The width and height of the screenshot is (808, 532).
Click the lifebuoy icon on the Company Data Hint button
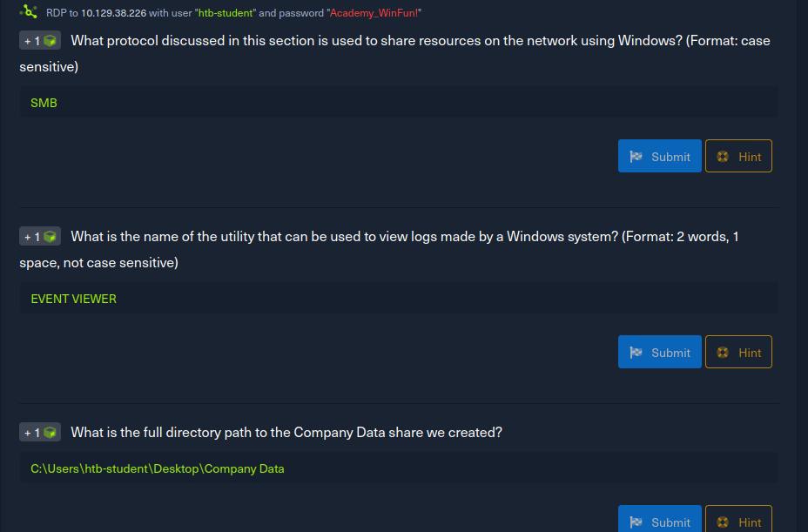click(x=723, y=522)
